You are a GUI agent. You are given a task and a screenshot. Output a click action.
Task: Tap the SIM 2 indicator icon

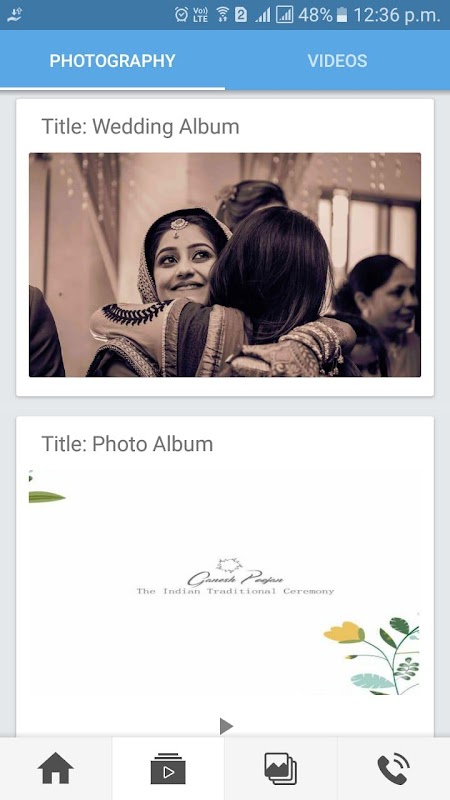241,15
